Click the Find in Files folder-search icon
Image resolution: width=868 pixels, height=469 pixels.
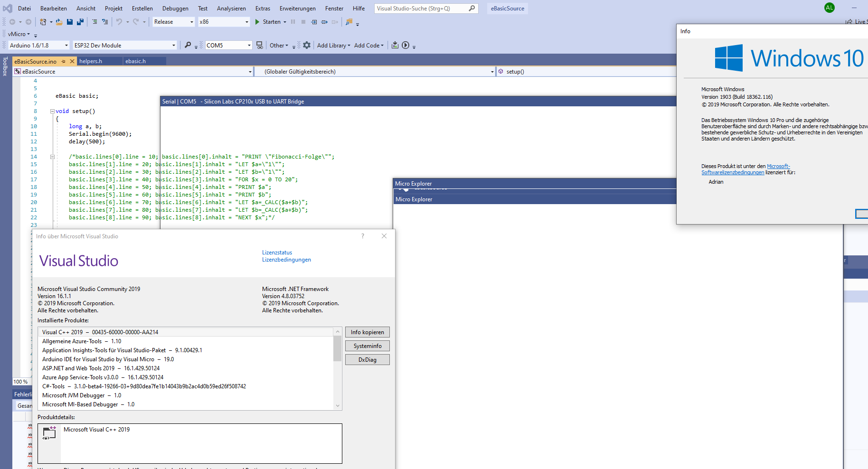tap(349, 22)
